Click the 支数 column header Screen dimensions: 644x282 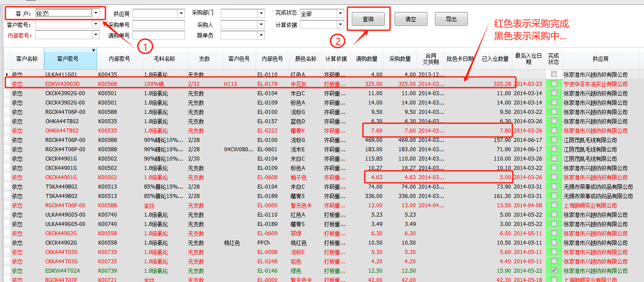pos(204,59)
